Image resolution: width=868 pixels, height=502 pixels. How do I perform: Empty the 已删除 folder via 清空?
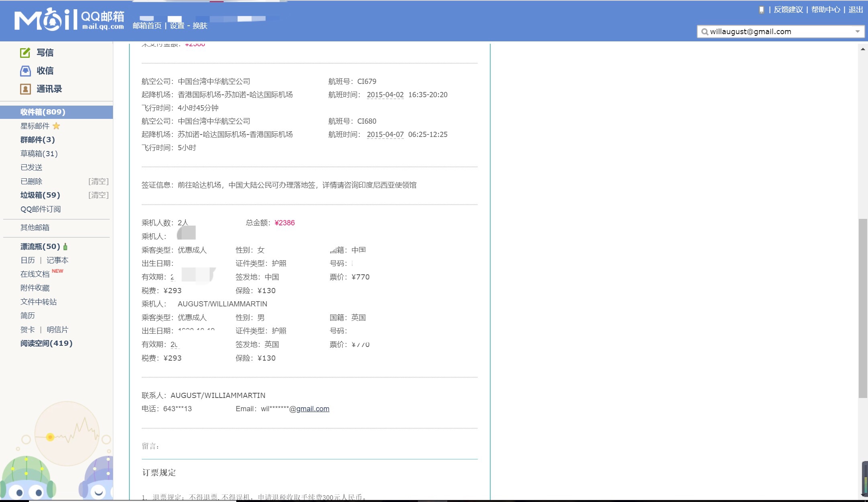[98, 182]
